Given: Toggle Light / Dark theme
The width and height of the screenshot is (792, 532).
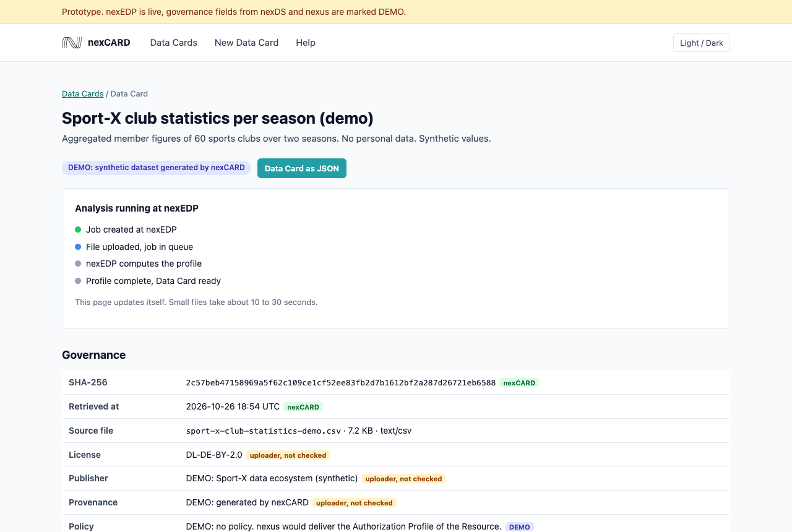Looking at the screenshot, I should pyautogui.click(x=702, y=43).
